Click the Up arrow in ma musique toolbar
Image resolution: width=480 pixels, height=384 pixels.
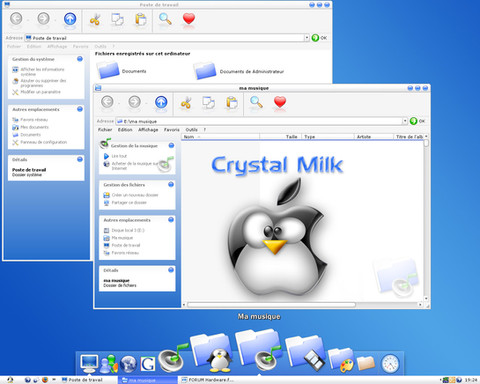click(x=161, y=102)
